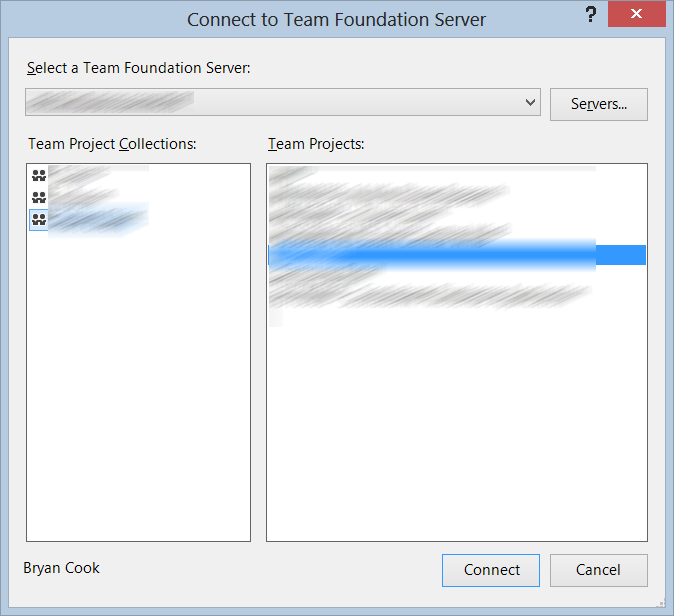
Task: Close the Connect to Team Foundation Server dialog
Action: [x=637, y=14]
